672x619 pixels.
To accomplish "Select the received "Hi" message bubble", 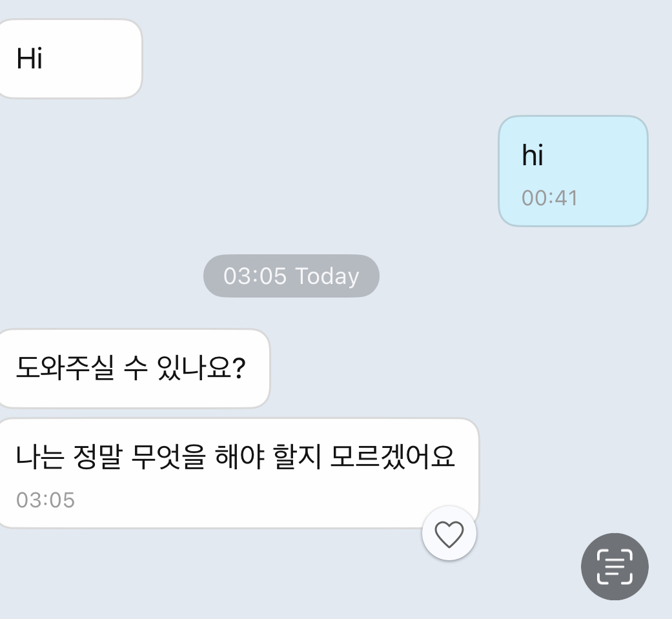I will pos(68,59).
